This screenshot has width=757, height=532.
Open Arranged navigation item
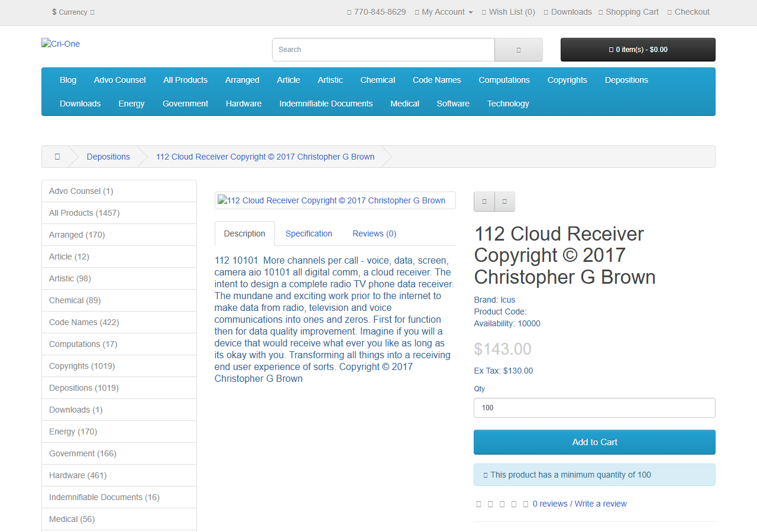(242, 80)
